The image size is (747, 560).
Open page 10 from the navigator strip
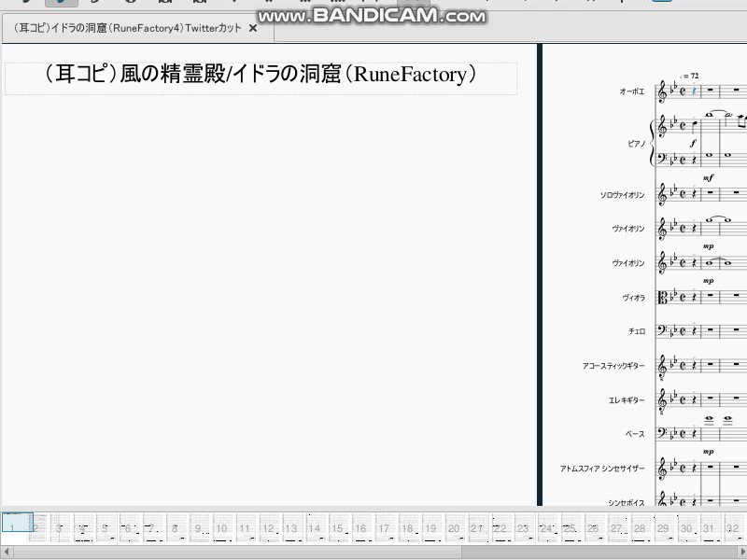221,527
